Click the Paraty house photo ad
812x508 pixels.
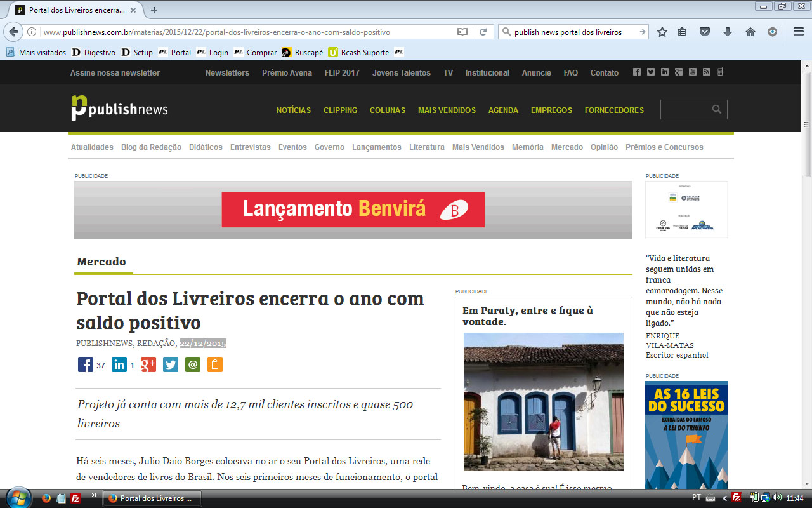544,402
